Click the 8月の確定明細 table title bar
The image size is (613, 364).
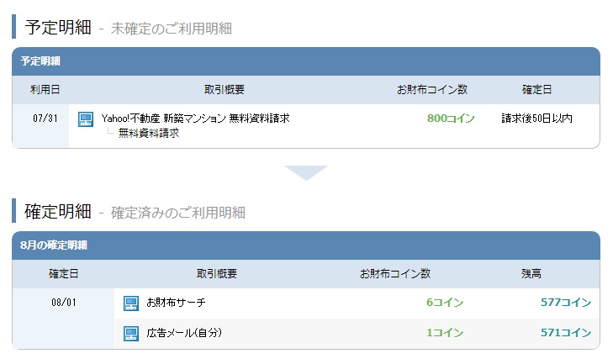point(305,245)
